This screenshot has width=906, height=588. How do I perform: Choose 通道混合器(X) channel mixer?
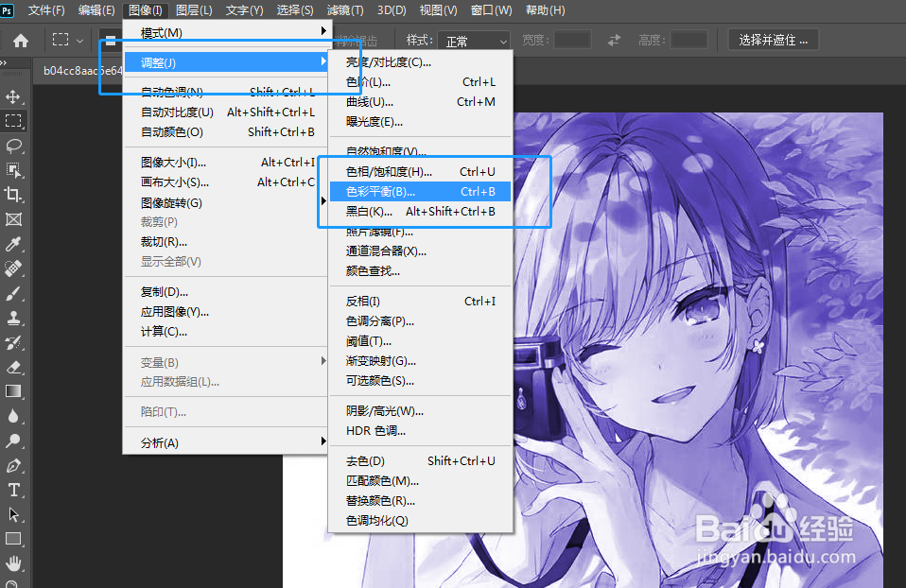pyautogui.click(x=420, y=251)
